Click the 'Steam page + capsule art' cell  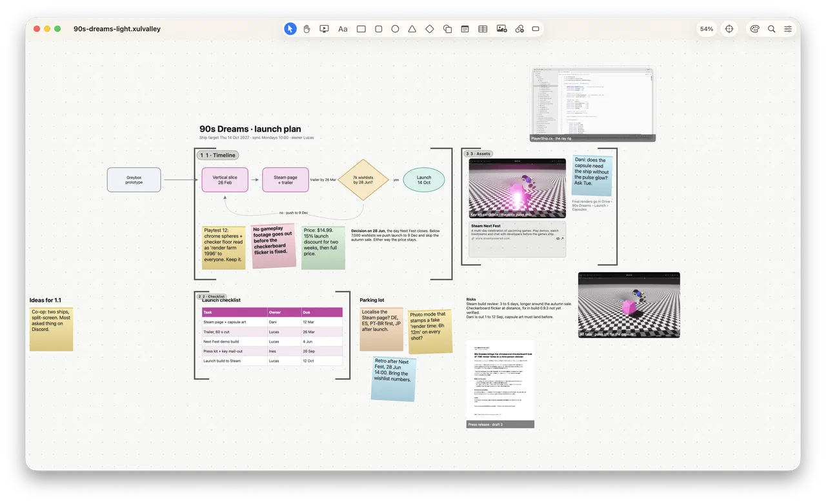click(x=234, y=322)
